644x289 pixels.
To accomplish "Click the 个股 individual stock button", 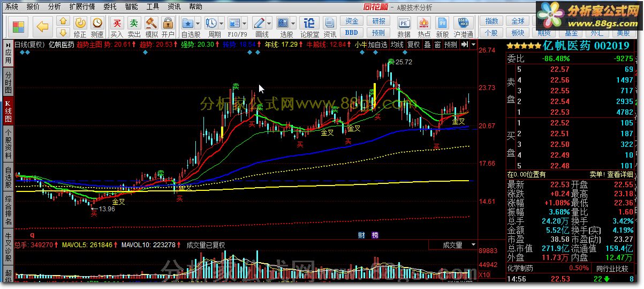I will [x=491, y=32].
